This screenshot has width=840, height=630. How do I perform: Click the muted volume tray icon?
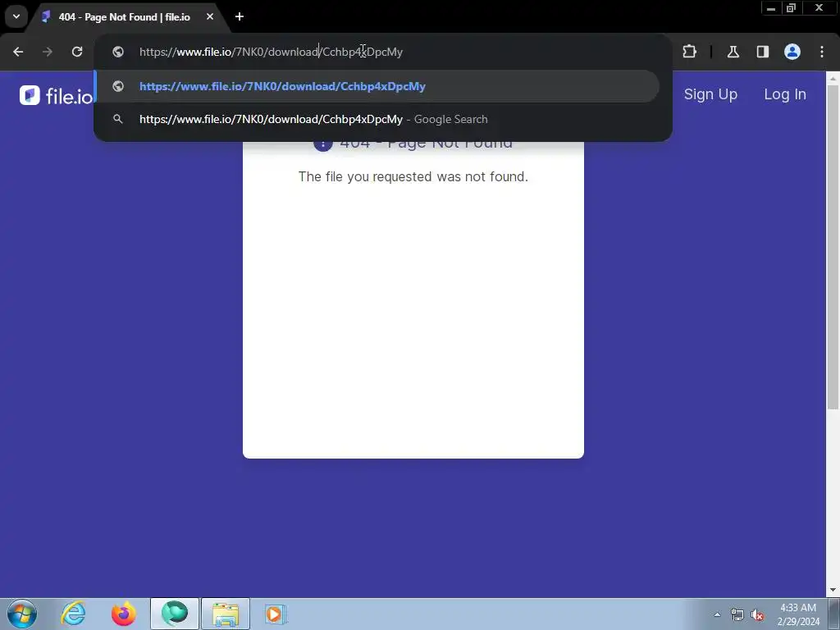[x=757, y=614]
